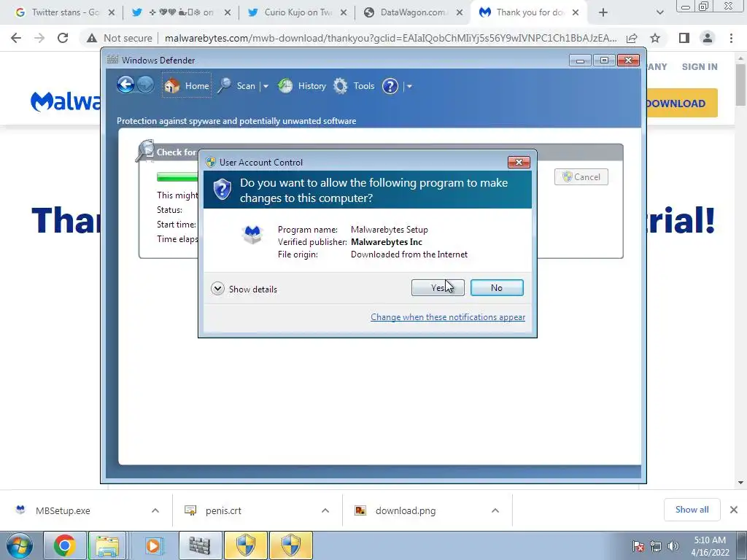The image size is (747, 560).
Task: Open a new Chrome tab
Action: tap(603, 13)
